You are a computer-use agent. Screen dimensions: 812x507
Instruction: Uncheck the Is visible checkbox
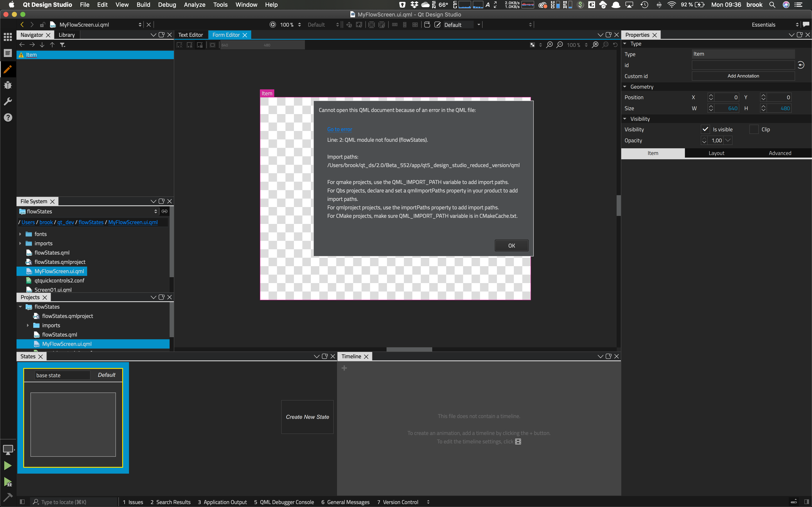705,129
